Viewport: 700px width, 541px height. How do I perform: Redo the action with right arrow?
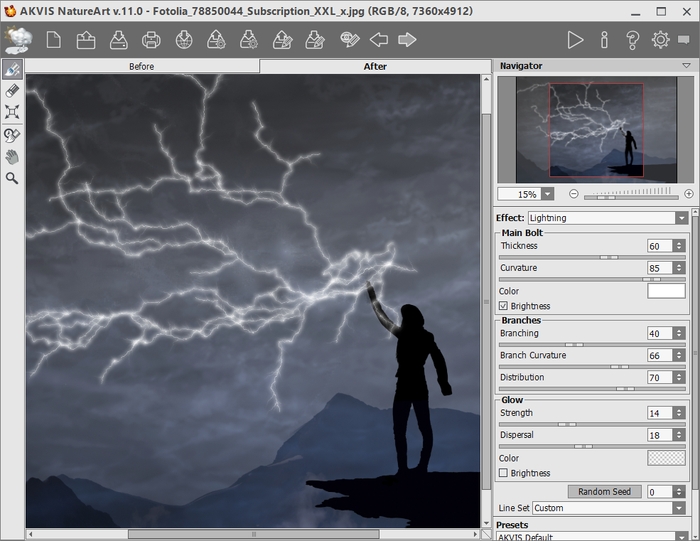pyautogui.click(x=407, y=40)
